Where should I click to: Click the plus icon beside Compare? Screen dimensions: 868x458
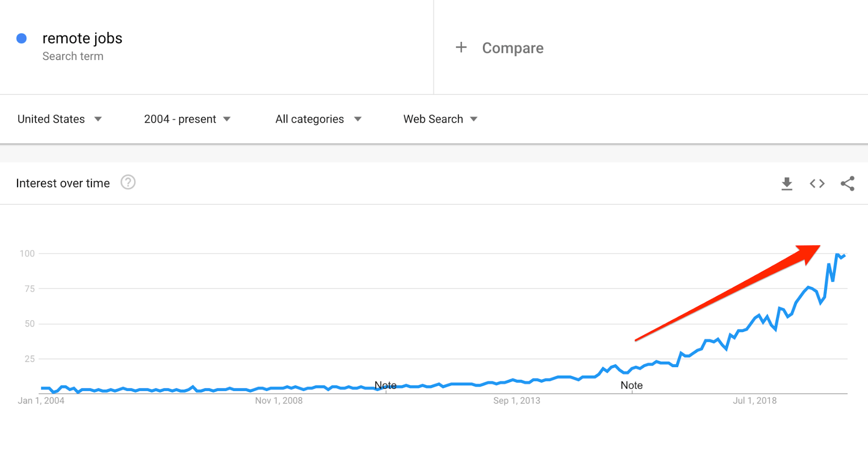[461, 48]
